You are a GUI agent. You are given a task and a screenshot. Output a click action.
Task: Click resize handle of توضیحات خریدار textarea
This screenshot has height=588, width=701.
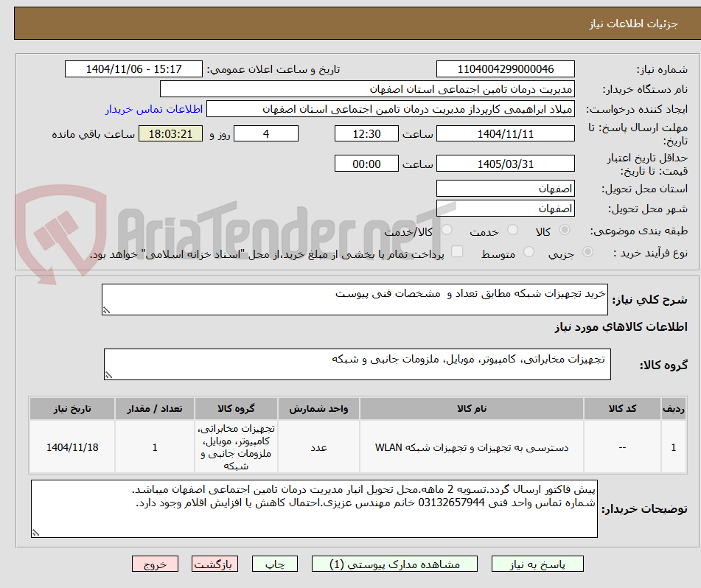[x=36, y=533]
